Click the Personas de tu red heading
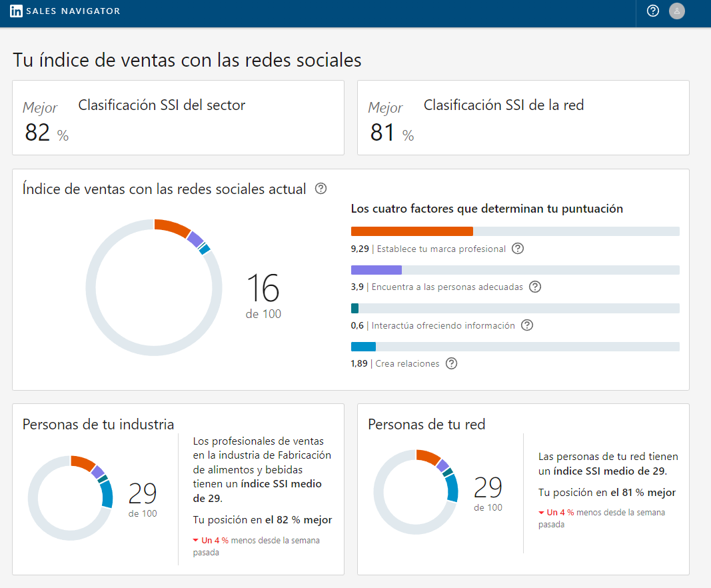Image resolution: width=711 pixels, height=588 pixels. click(426, 424)
